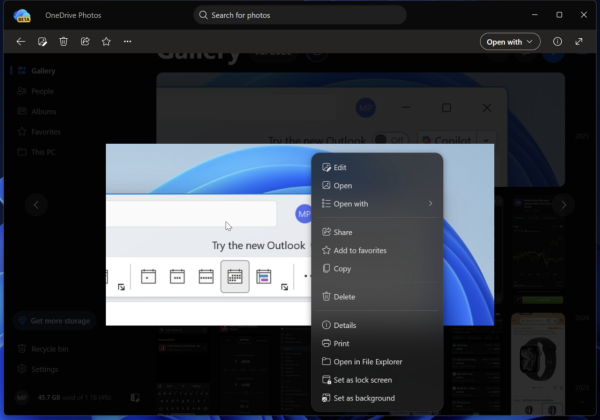Viewport: 600px width, 420px height.
Task: Click the trash delete icon in toolbar
Action: [x=64, y=41]
